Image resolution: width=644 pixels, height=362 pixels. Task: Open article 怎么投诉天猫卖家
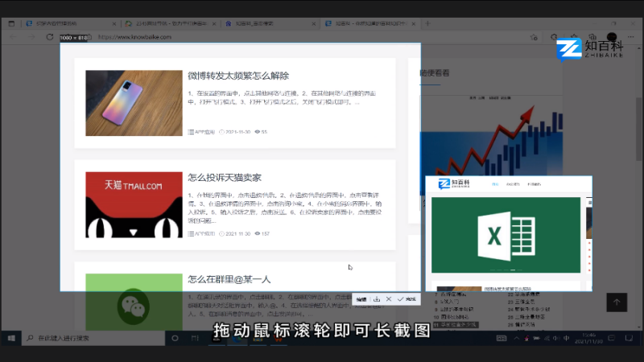pos(225,177)
